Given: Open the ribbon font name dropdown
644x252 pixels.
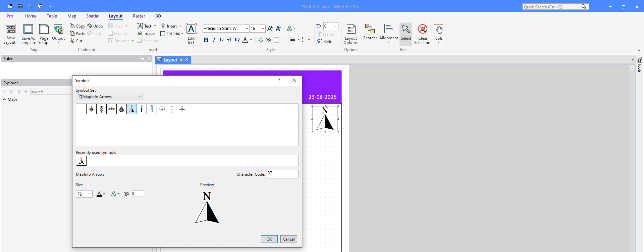Looking at the screenshot, I should point(247,29).
